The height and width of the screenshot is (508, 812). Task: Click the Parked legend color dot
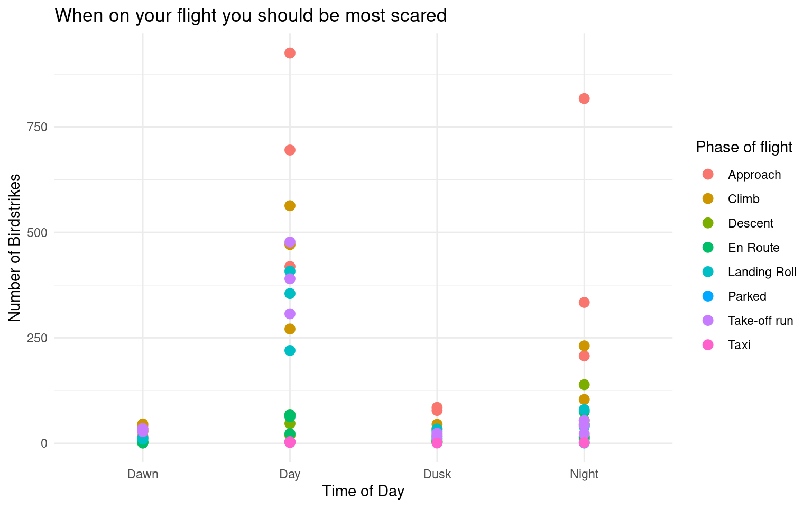[x=708, y=296]
